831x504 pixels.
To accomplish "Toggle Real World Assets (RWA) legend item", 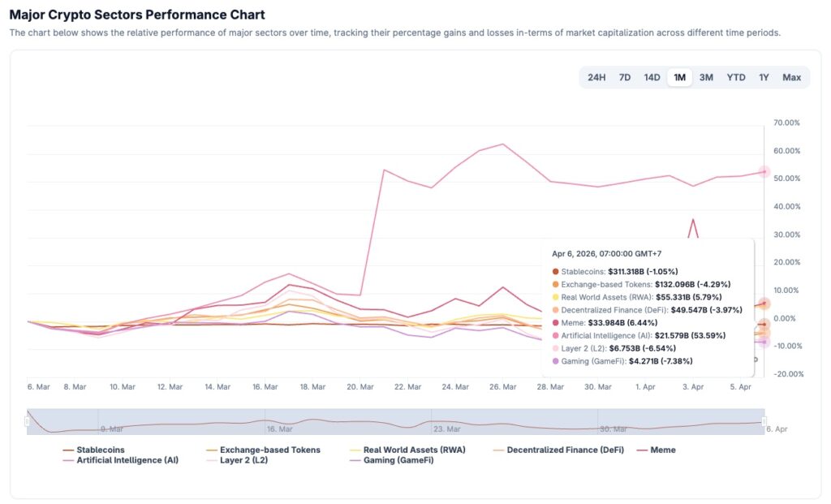I will pos(414,450).
